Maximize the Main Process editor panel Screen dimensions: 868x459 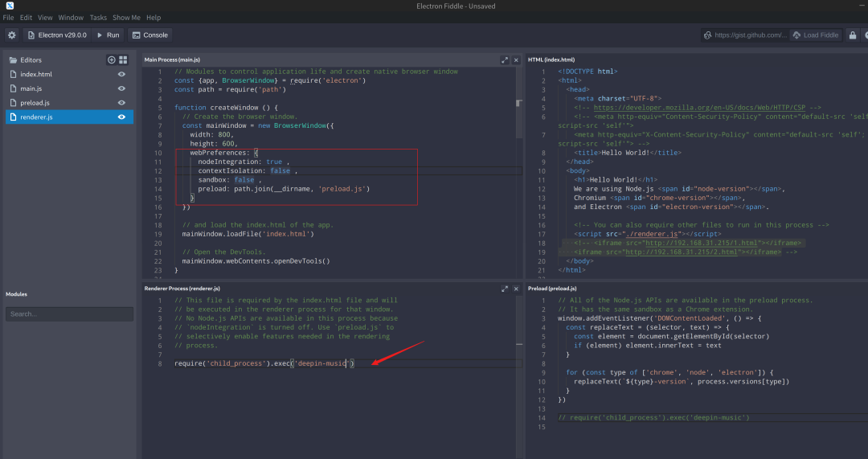coord(505,59)
